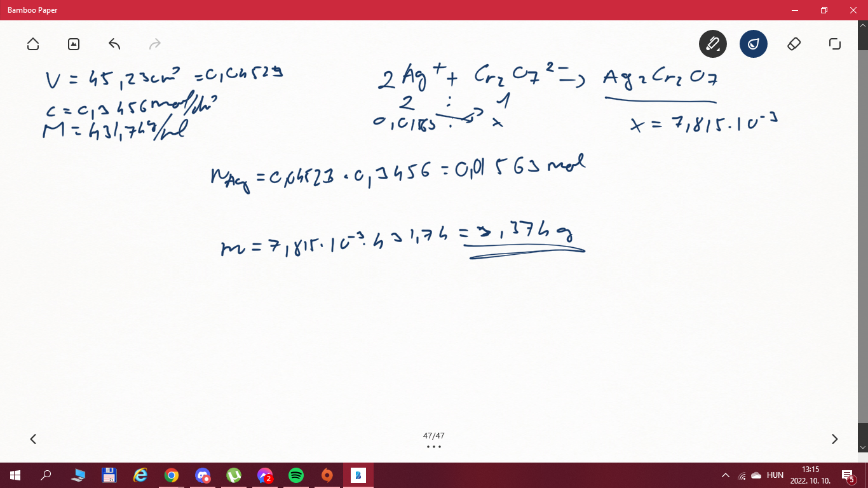Open the Wi-Fi network panel
Image resolution: width=868 pixels, height=488 pixels.
[x=741, y=475]
